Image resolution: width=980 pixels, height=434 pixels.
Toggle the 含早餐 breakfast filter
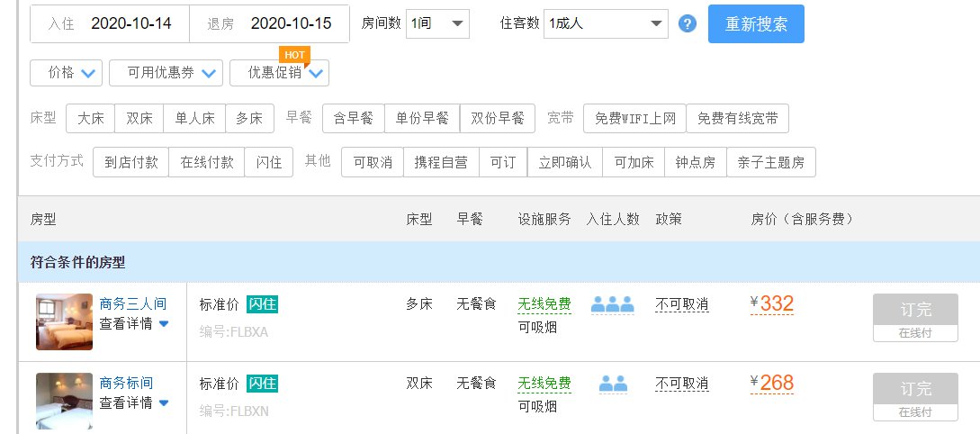pyautogui.click(x=353, y=118)
